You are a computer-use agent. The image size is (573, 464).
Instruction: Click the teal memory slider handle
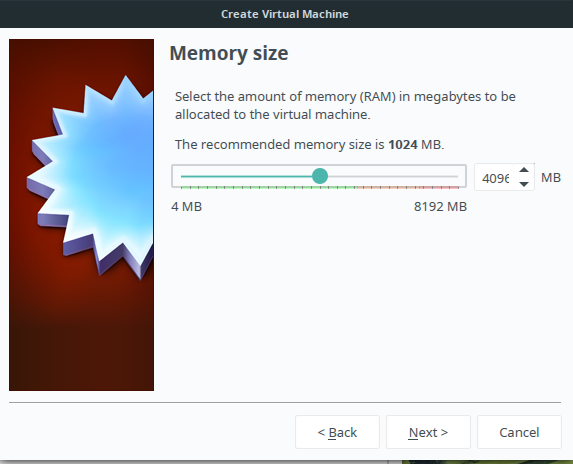tap(320, 176)
